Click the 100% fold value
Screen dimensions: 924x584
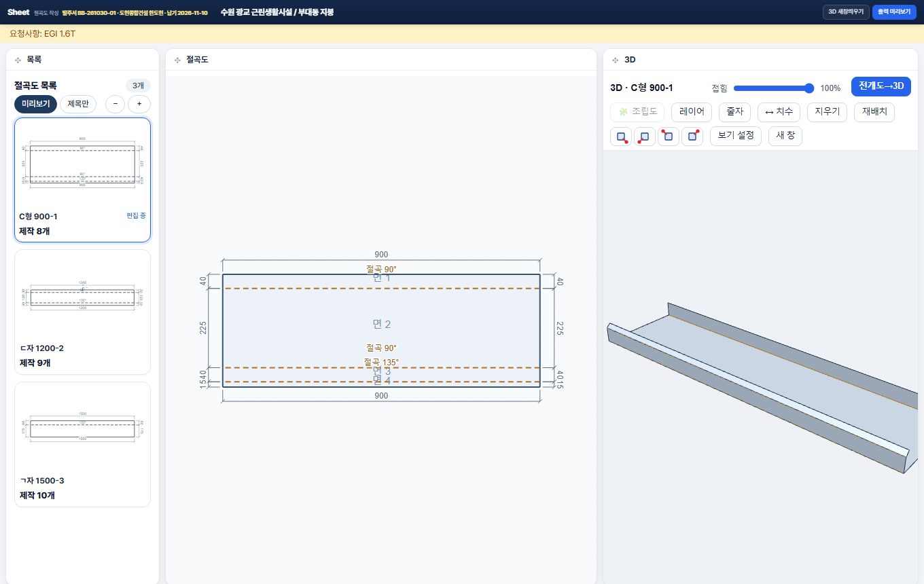[x=830, y=88]
